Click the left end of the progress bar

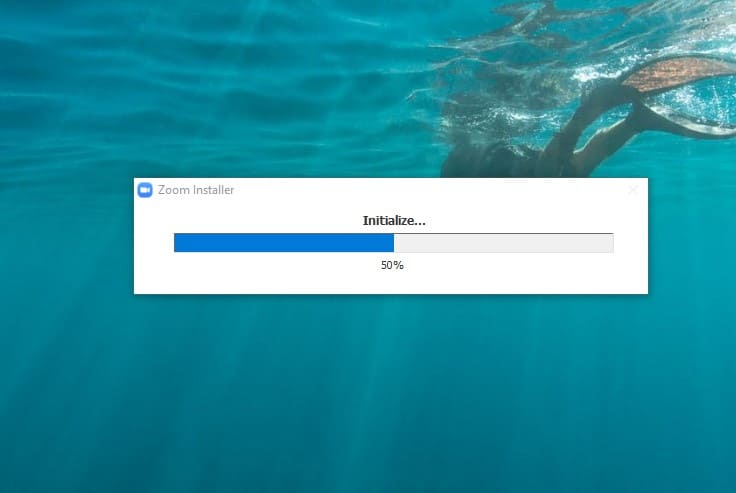pos(177,243)
